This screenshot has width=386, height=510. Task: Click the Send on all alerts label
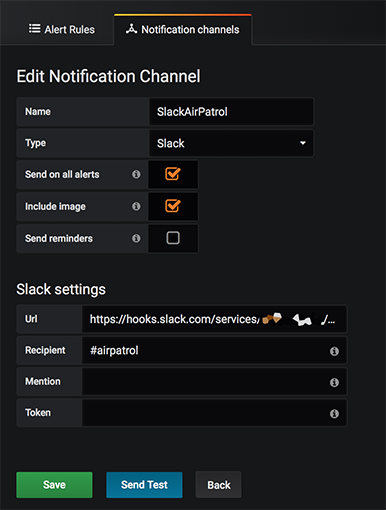[x=62, y=174]
